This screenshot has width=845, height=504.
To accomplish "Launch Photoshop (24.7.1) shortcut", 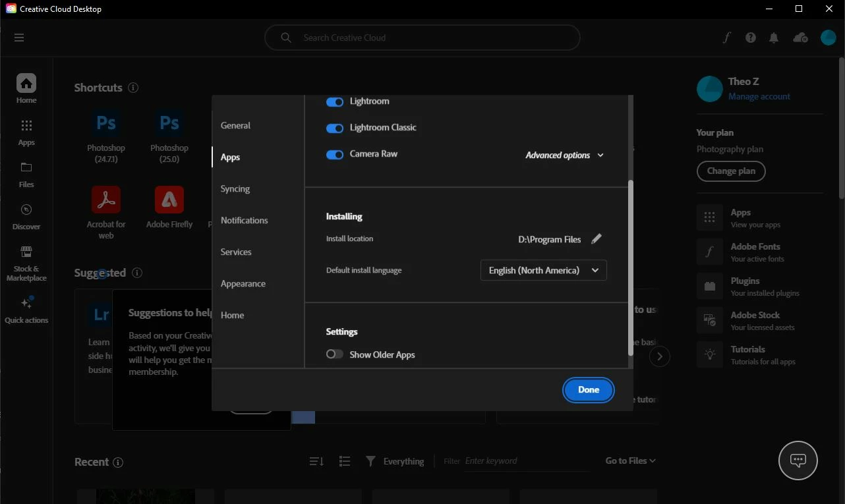I will pos(106,136).
